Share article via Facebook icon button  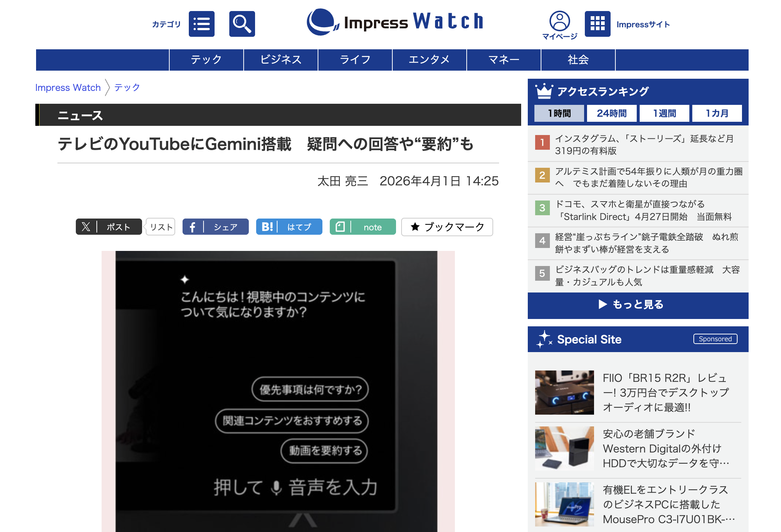(192, 227)
